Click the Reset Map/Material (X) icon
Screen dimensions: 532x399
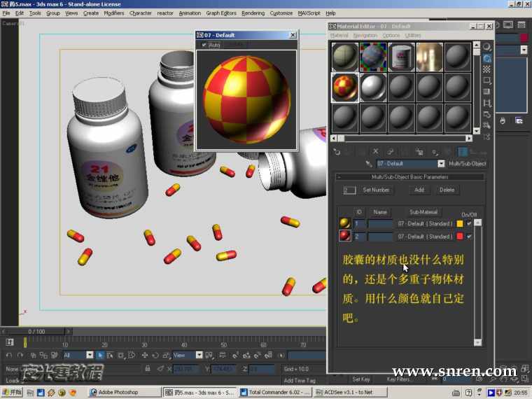tap(375, 151)
